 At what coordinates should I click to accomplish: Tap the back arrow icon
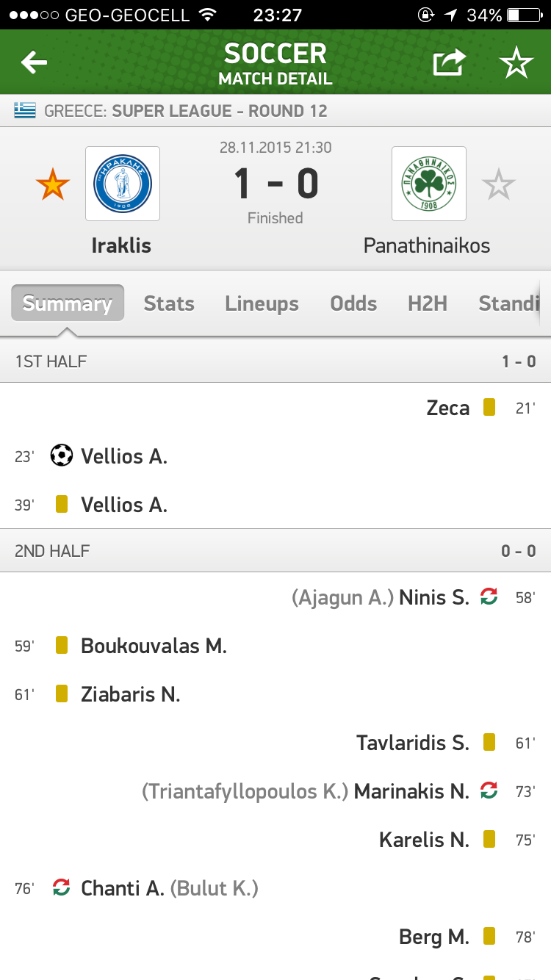click(34, 63)
